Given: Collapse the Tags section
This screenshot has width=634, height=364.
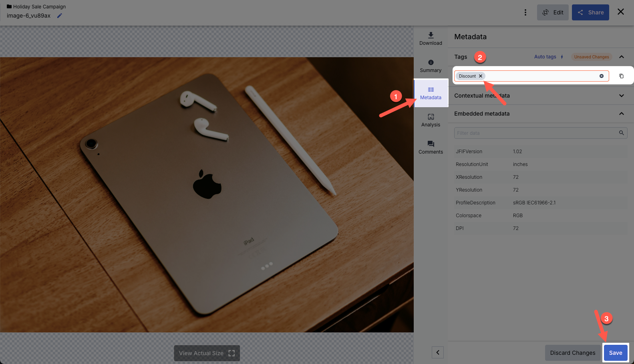Looking at the screenshot, I should click(622, 57).
